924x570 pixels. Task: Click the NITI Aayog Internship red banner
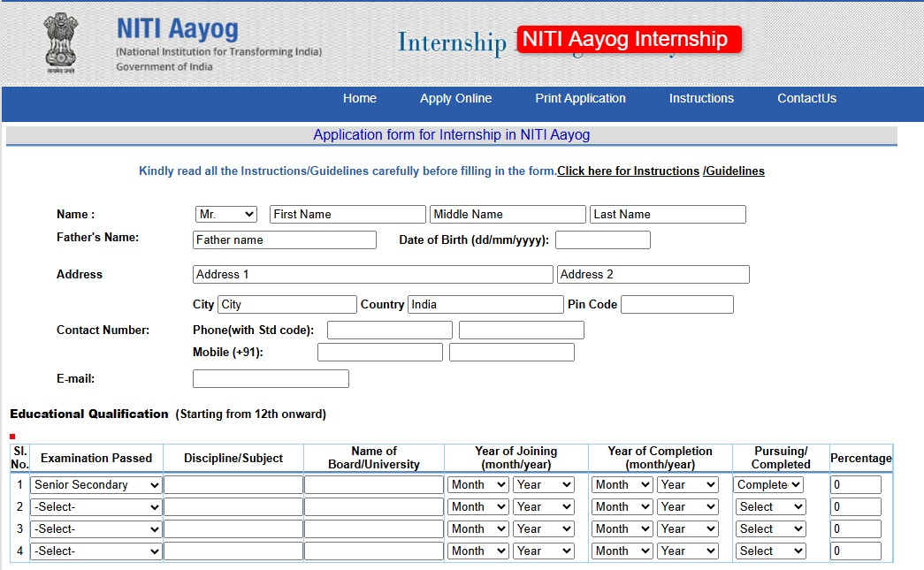pos(628,40)
